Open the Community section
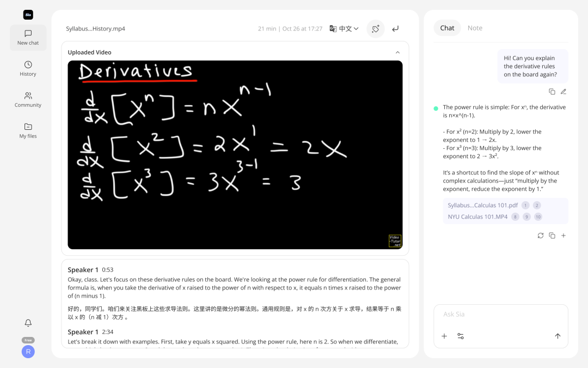This screenshot has height=368, width=588. (x=28, y=100)
